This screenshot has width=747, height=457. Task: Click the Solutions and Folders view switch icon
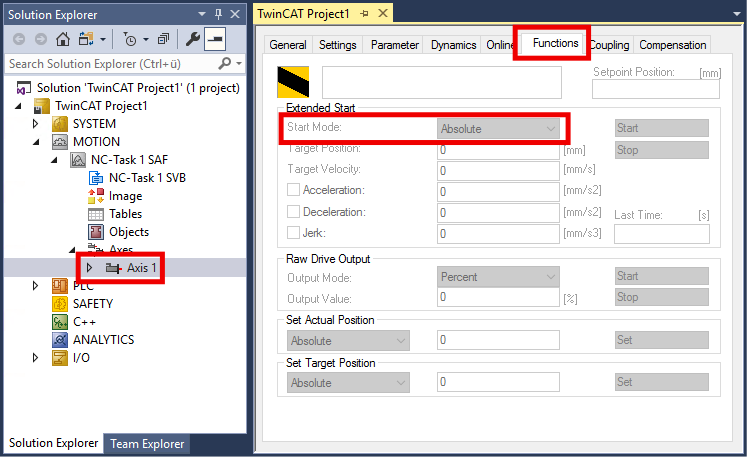point(86,39)
